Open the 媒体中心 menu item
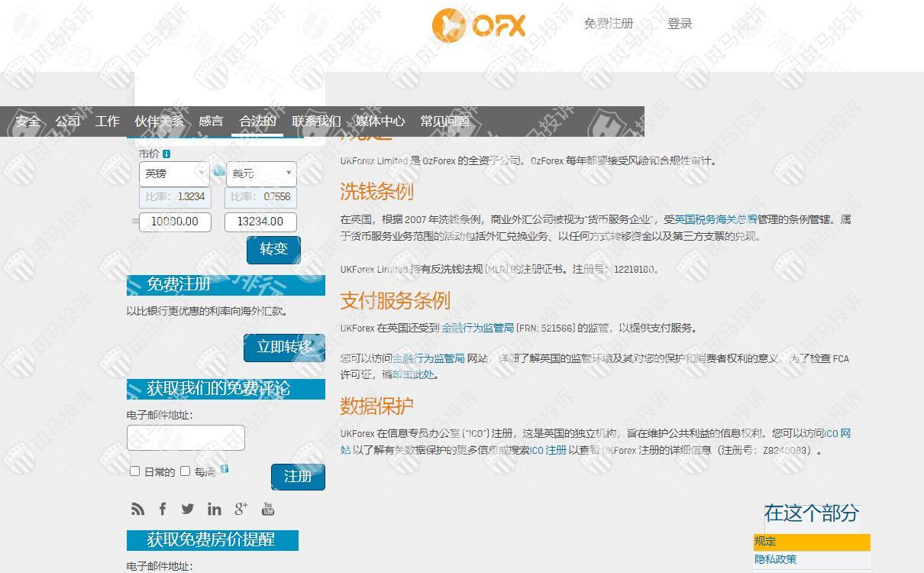 point(380,121)
